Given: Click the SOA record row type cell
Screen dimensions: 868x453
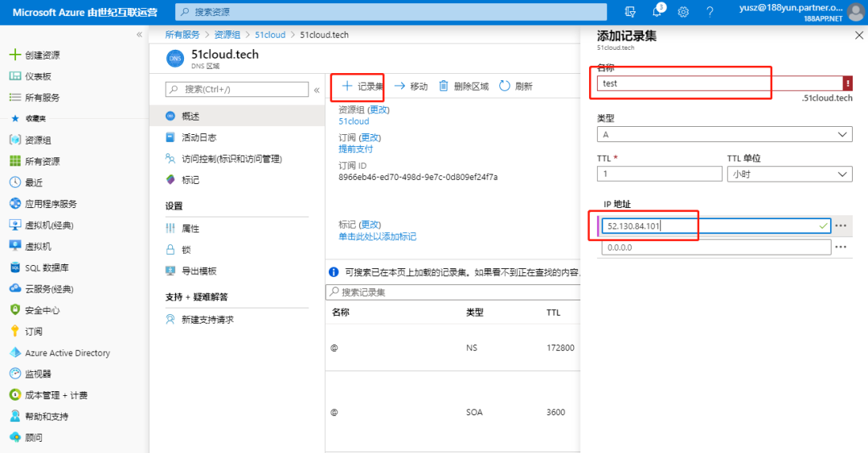Looking at the screenshot, I should click(474, 412).
